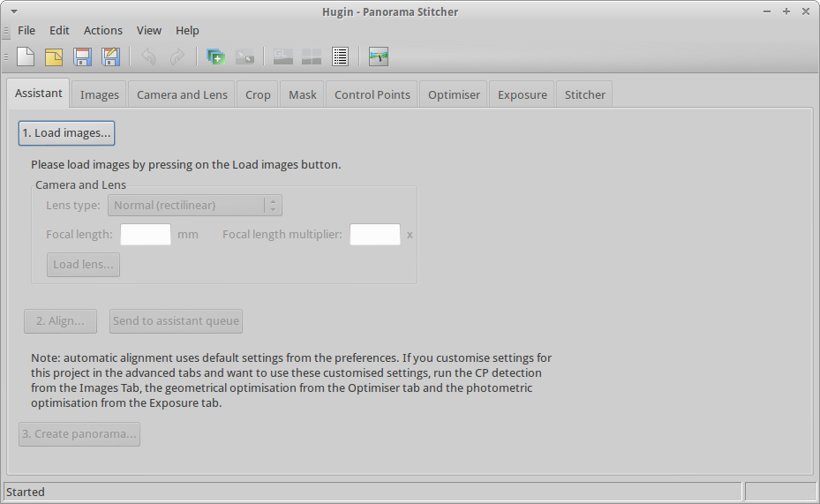This screenshot has height=504, width=820.
Task: Open the batch queue list icon
Action: tap(340, 57)
